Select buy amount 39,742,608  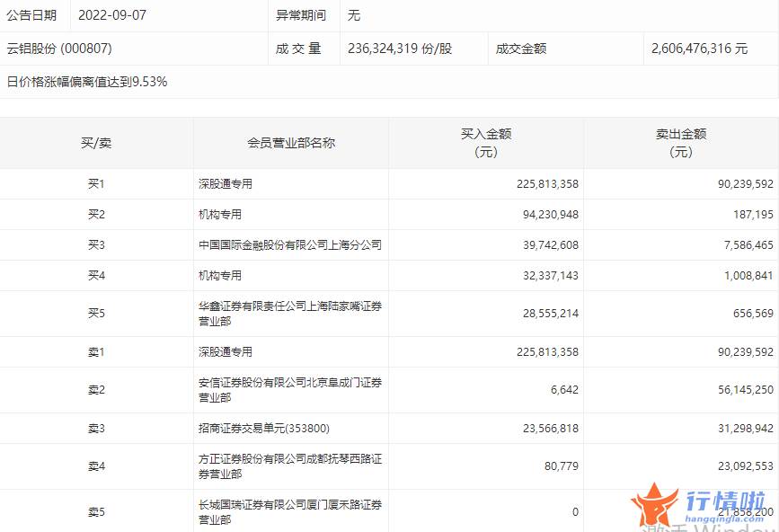point(551,245)
